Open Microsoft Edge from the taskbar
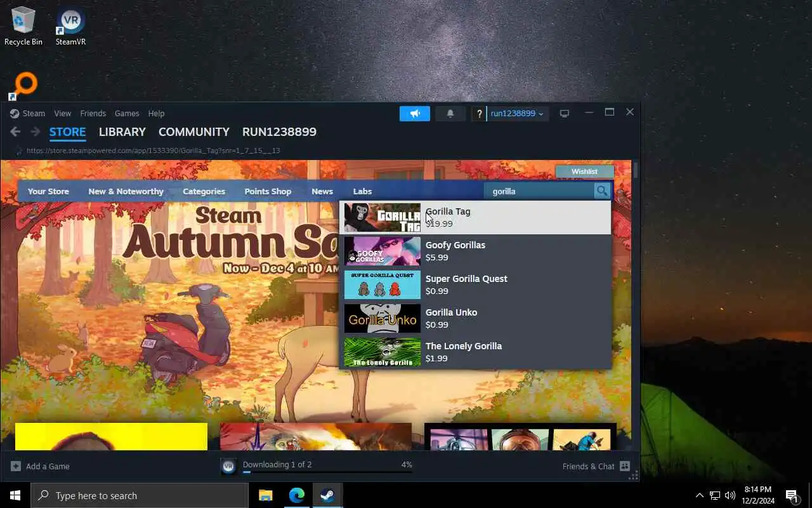 pos(297,495)
